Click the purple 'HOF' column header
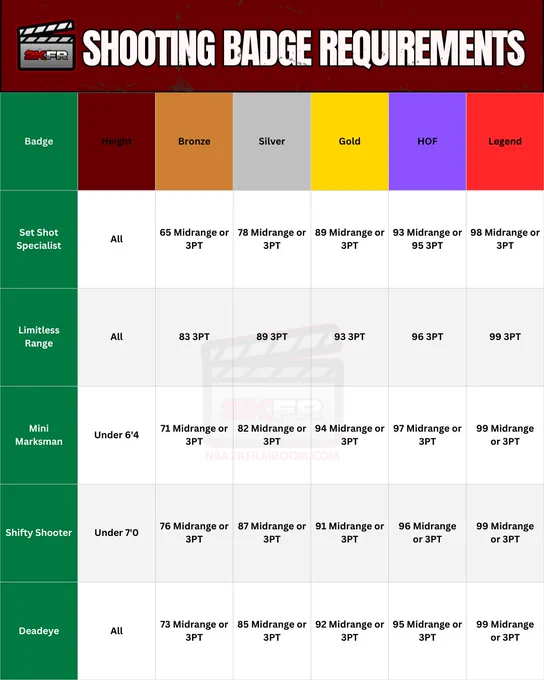This screenshot has height=680, width=544. pyautogui.click(x=427, y=141)
